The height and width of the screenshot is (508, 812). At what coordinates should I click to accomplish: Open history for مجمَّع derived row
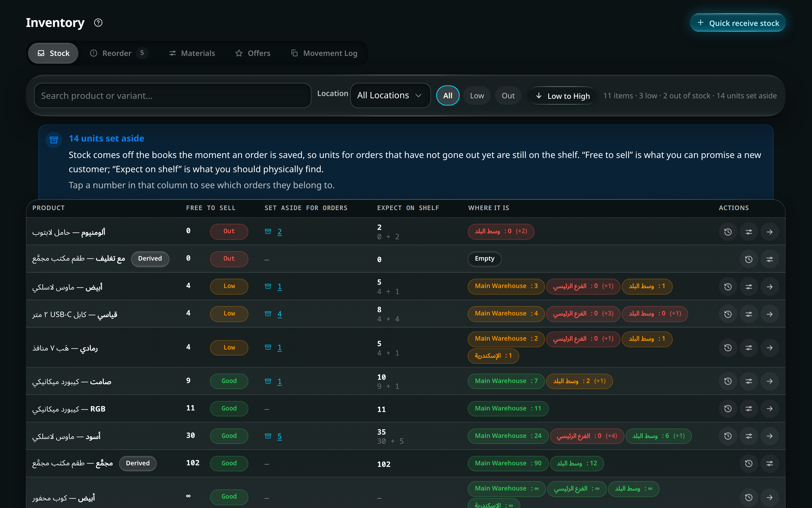(749, 463)
